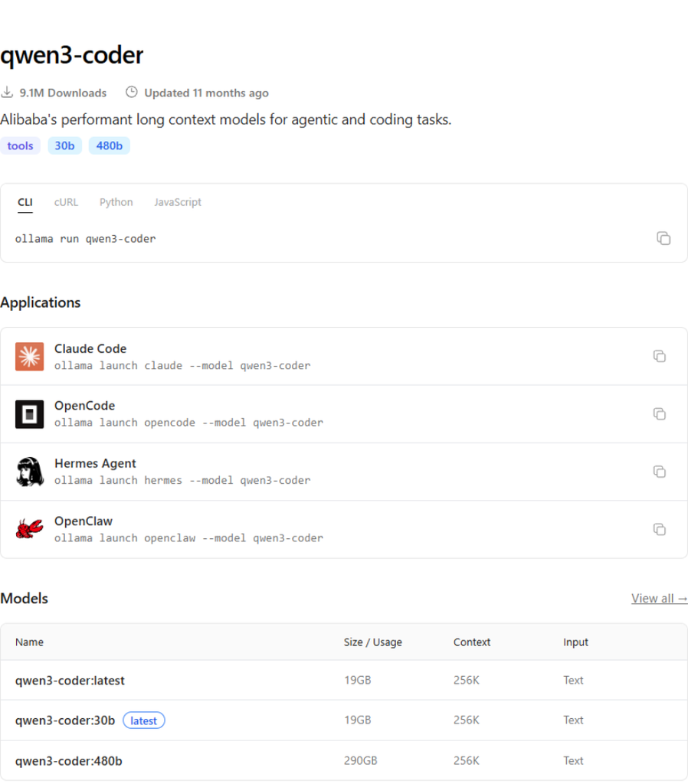Click 'ollama launch hermes --model qwen3-coder' text
Image resolution: width=688 pixels, height=784 pixels.
tap(182, 480)
